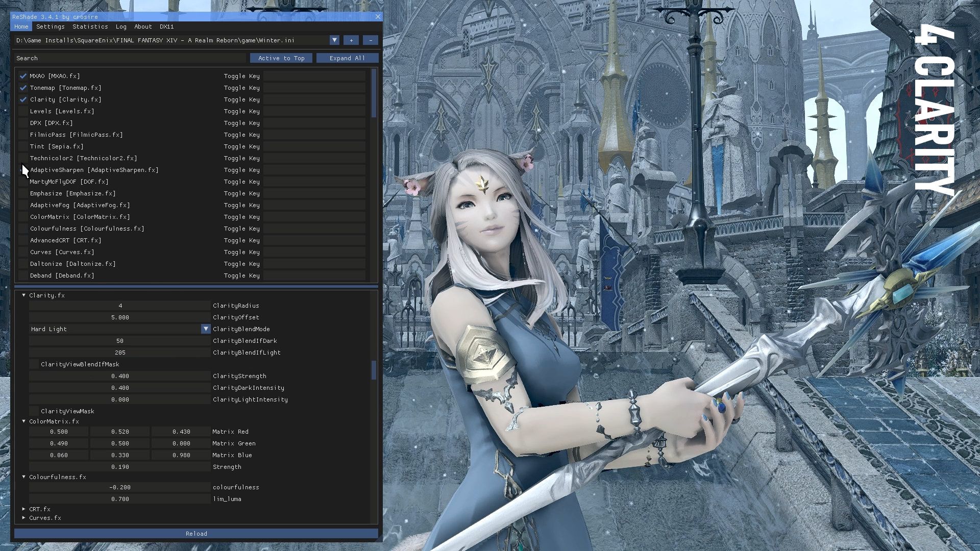Enable the DPX effect checkbox
The height and width of the screenshot is (551, 980).
coord(23,123)
